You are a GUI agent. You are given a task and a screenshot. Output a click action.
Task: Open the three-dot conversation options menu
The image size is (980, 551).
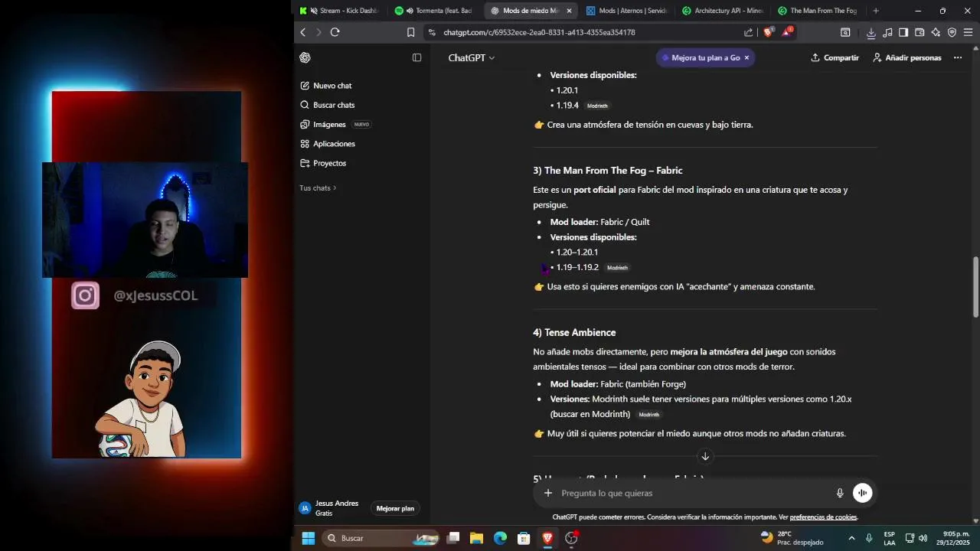958,57
